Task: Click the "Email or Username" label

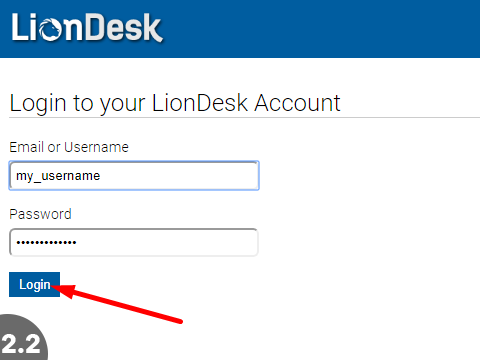Action: click(x=69, y=147)
